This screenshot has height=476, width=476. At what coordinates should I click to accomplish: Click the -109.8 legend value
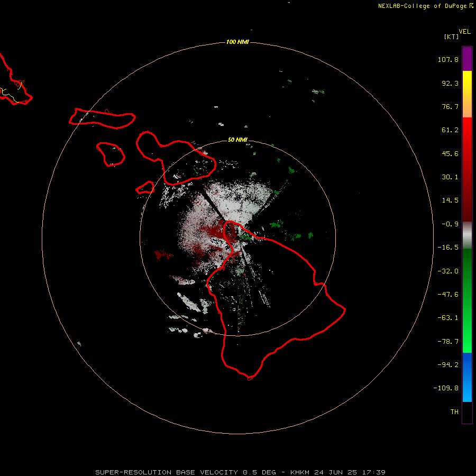tap(446, 388)
